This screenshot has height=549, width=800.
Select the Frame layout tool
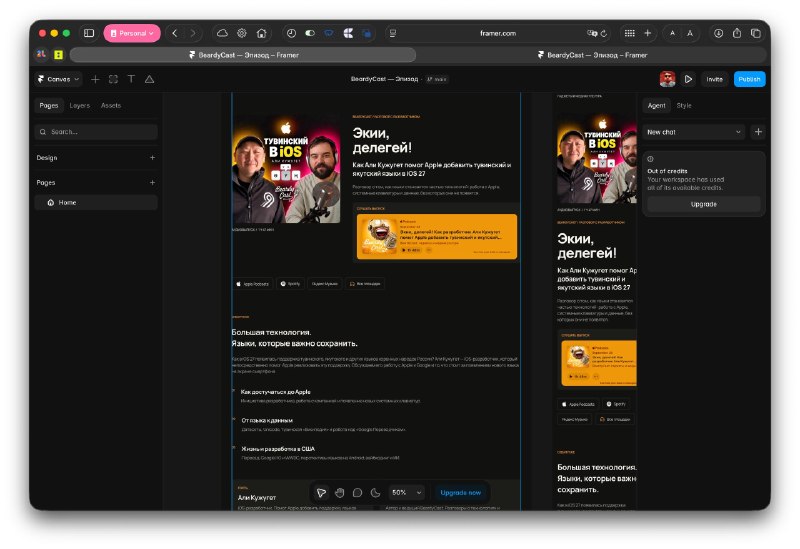click(x=113, y=79)
